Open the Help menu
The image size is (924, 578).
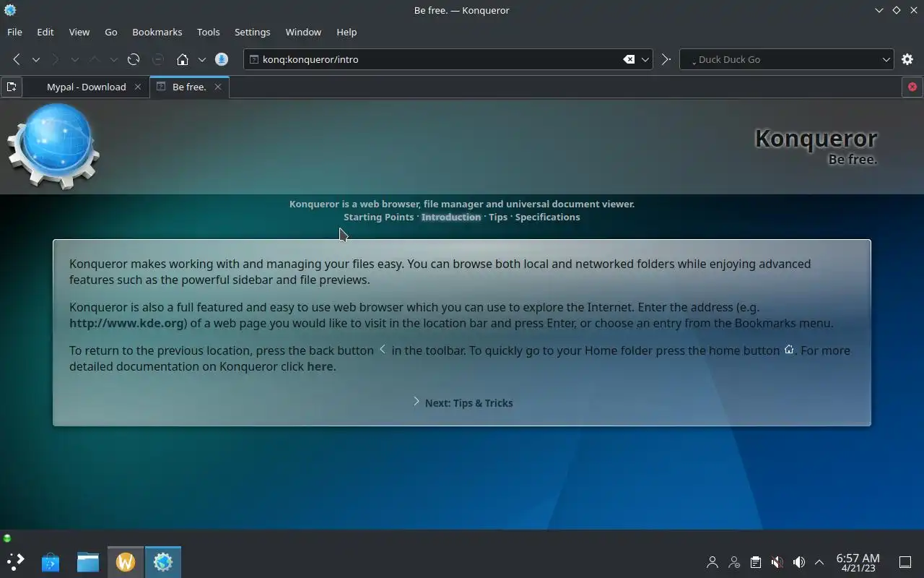pyautogui.click(x=346, y=32)
